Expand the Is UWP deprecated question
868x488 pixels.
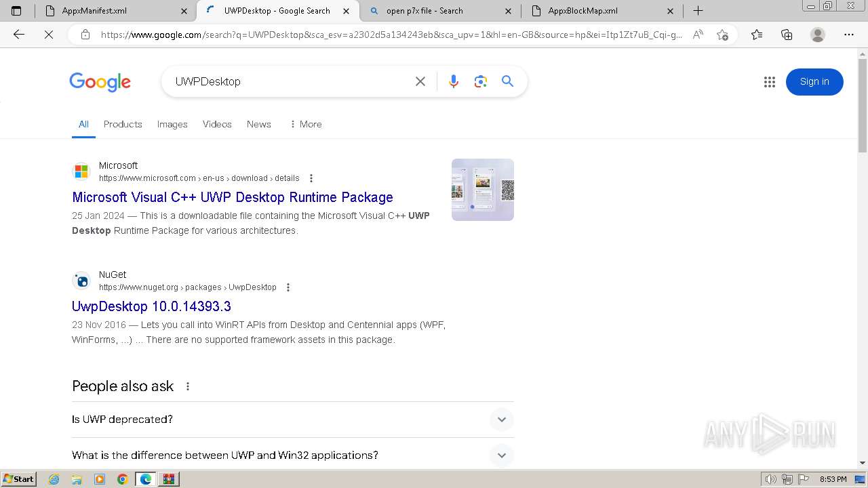293,420
